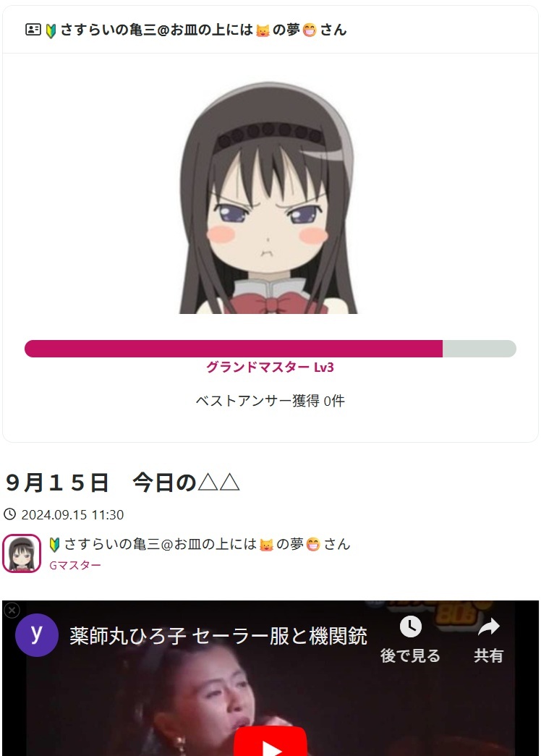Click the clock icon beside post date
The height and width of the screenshot is (756, 541).
tap(9, 514)
